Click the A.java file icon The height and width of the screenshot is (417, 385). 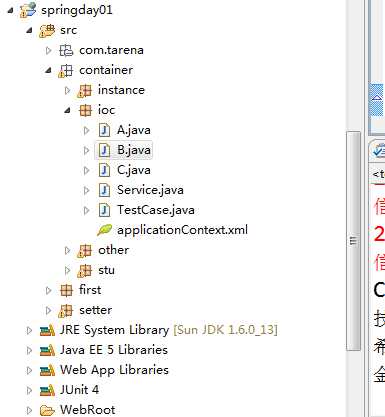[x=104, y=130]
